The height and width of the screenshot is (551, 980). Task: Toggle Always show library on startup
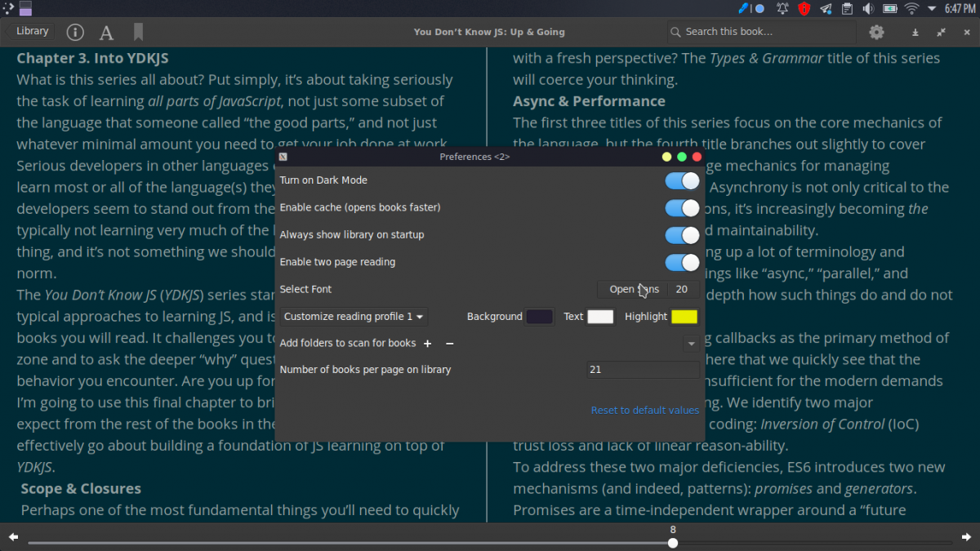[x=682, y=235]
